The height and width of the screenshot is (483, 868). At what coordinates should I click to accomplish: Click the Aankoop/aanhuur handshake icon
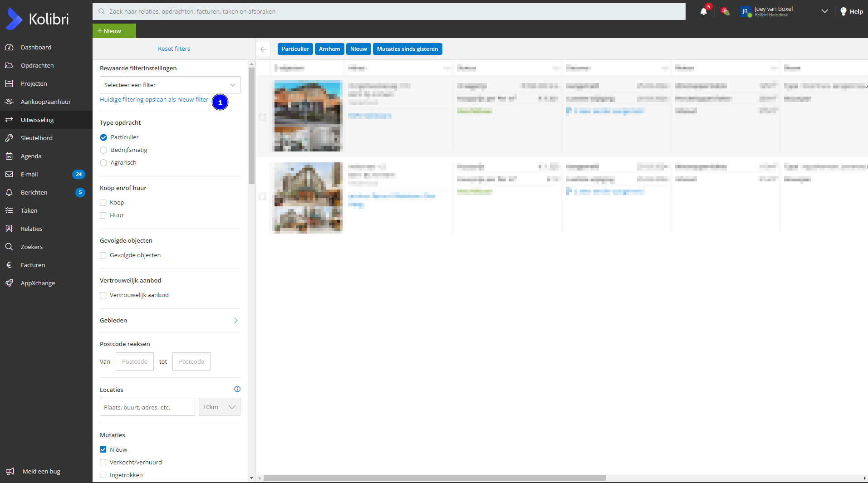pyautogui.click(x=9, y=102)
